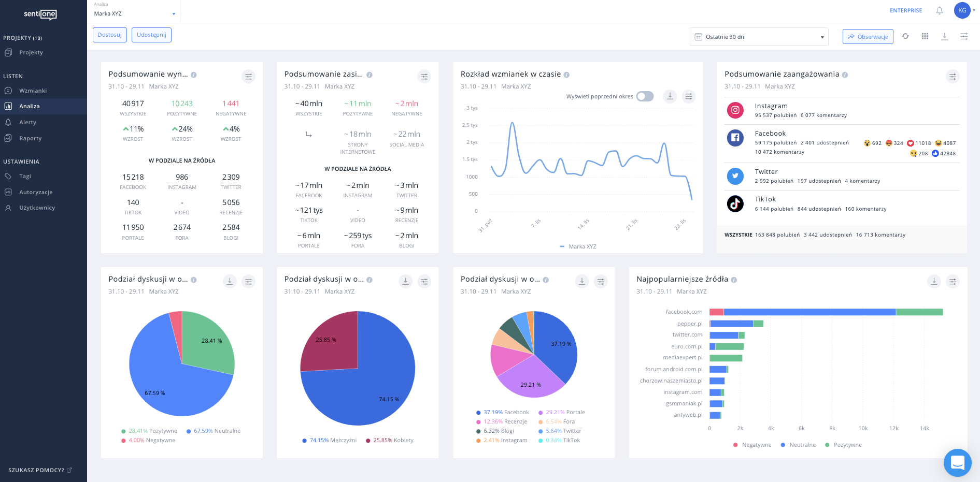Open Raporty from the sidebar

[30, 138]
